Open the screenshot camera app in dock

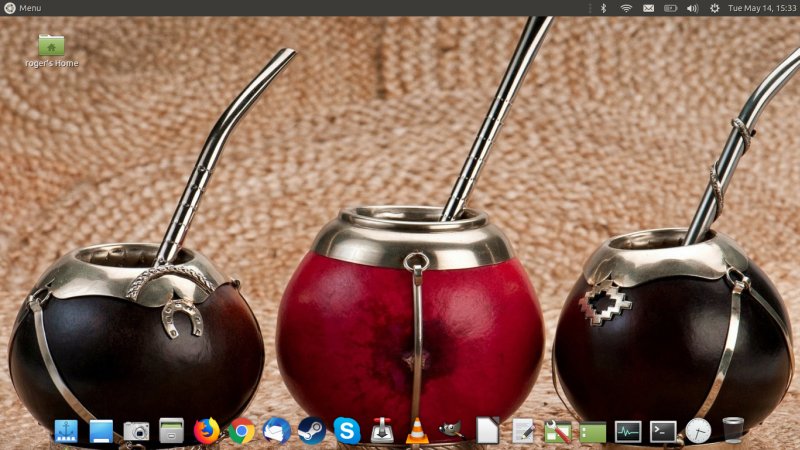pos(136,431)
